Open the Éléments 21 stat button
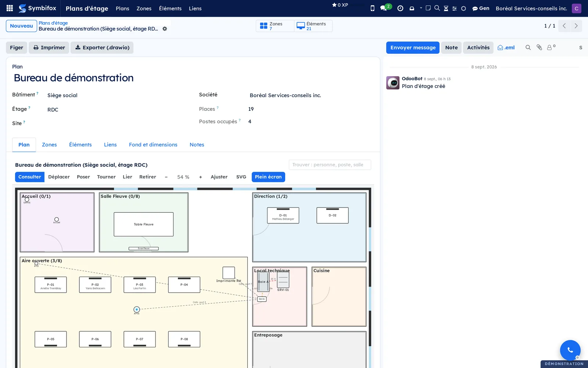The image size is (588, 368). [x=313, y=26]
